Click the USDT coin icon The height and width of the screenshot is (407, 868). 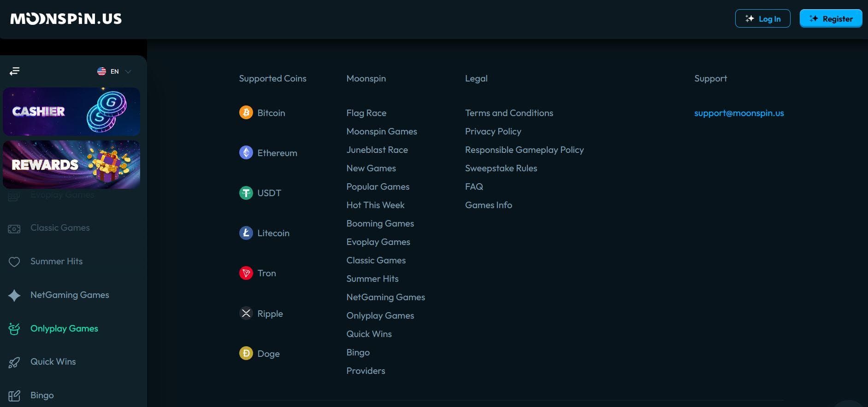pos(246,193)
